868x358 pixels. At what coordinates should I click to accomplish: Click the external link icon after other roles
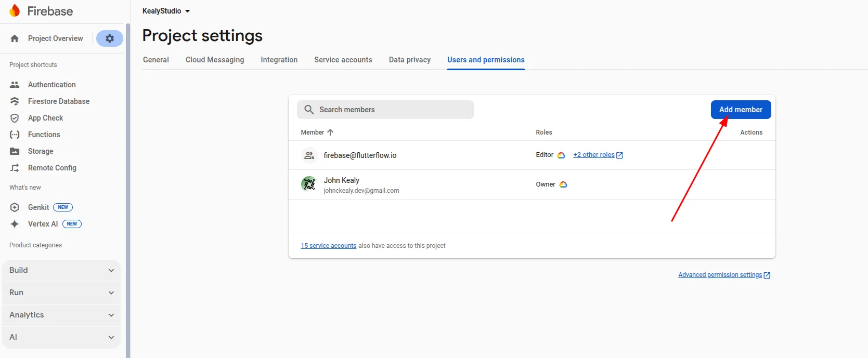[x=619, y=155]
